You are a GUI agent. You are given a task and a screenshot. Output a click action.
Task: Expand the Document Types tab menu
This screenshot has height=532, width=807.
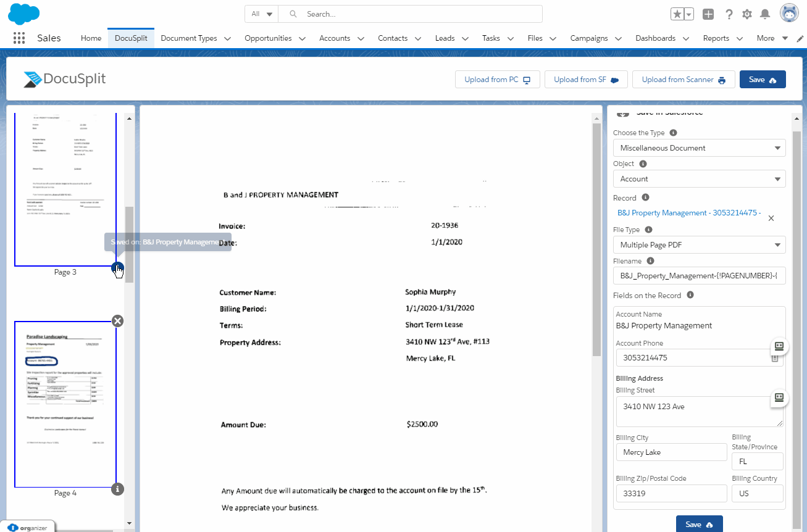tap(228, 38)
